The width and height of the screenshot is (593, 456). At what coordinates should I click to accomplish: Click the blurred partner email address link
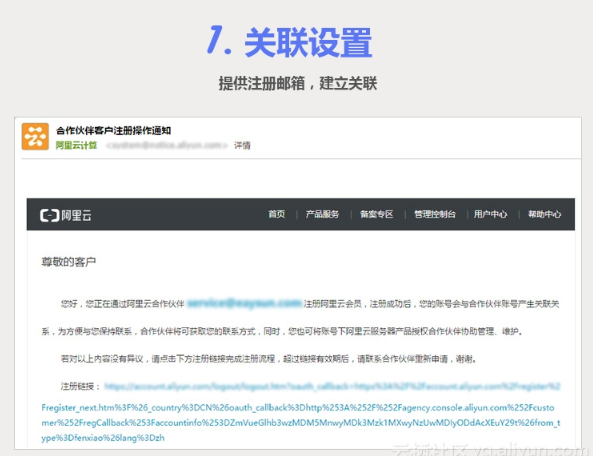click(244, 303)
